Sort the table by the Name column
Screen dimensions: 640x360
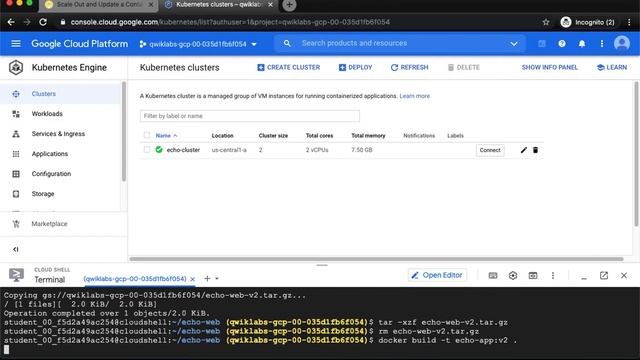click(166, 136)
